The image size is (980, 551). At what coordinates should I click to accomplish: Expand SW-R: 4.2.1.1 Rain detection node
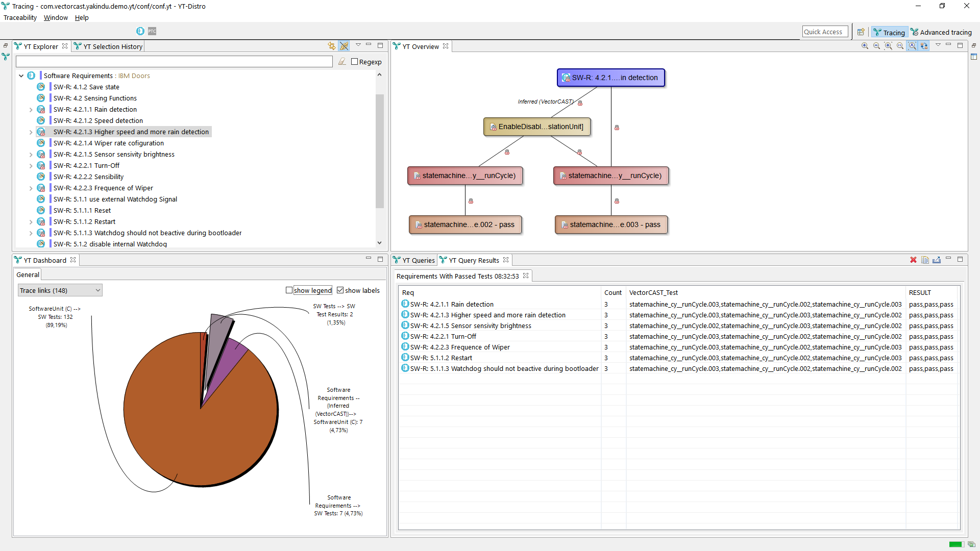31,110
